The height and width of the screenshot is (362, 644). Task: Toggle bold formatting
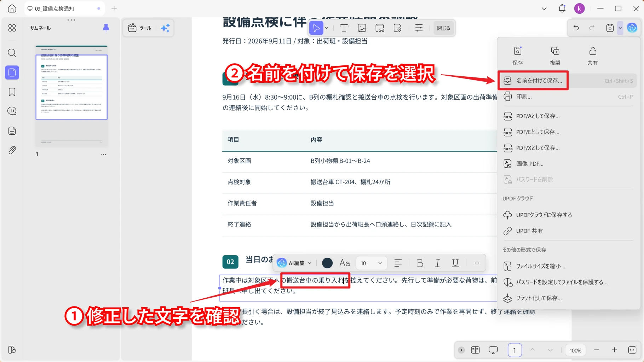420,263
